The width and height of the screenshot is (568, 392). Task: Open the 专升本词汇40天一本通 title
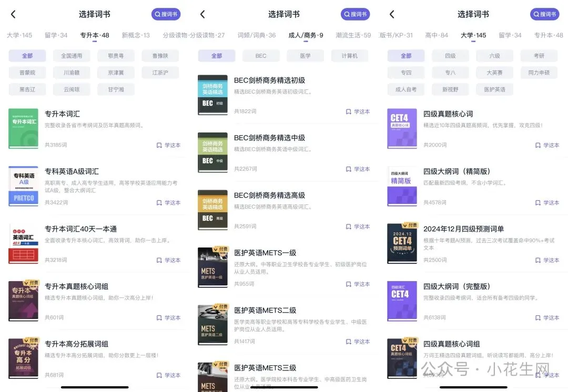coord(81,229)
